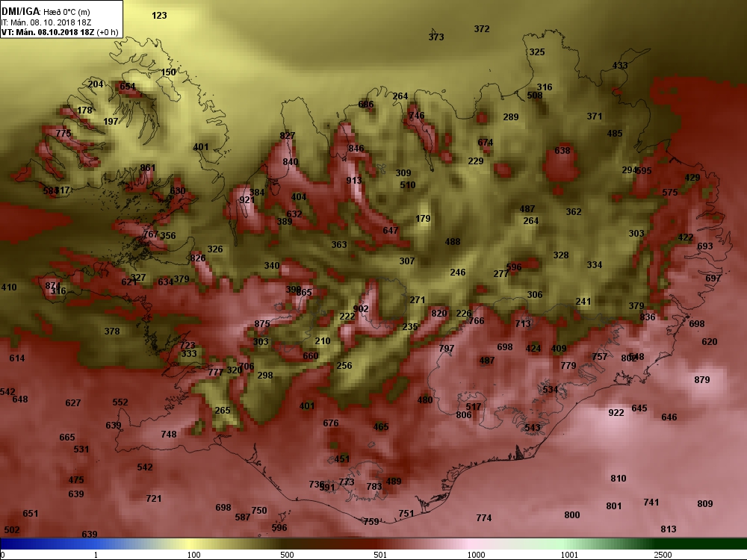
Task: Click the value 123 over the northern sea
Action: 159,15
